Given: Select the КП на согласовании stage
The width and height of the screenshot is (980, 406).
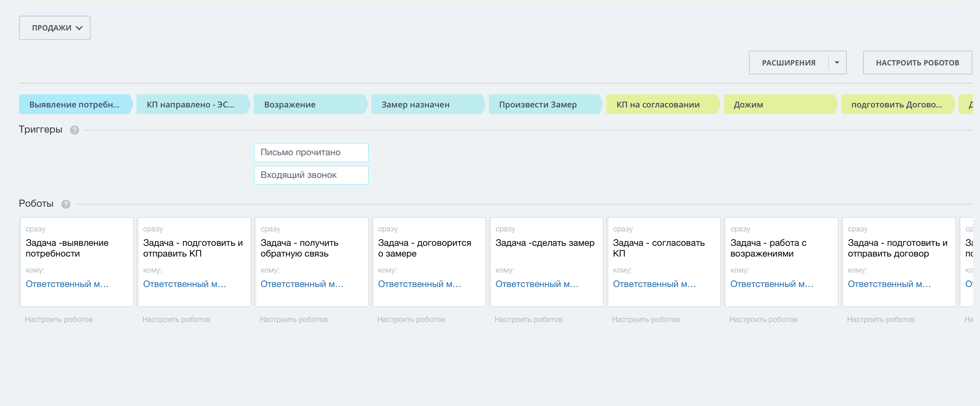Looking at the screenshot, I should tap(661, 105).
